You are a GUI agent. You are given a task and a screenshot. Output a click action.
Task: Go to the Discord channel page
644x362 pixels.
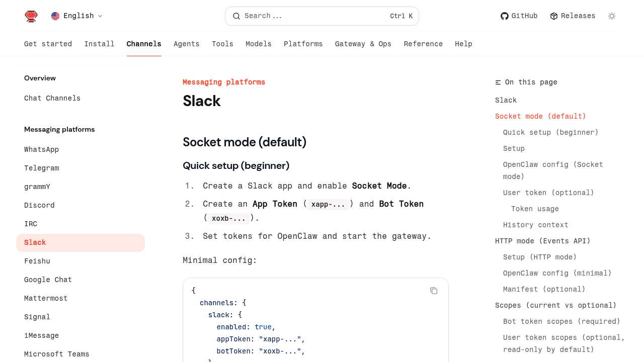39,205
